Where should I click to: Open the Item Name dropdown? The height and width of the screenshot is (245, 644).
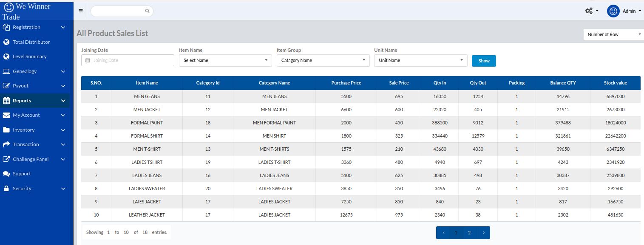pos(225,60)
